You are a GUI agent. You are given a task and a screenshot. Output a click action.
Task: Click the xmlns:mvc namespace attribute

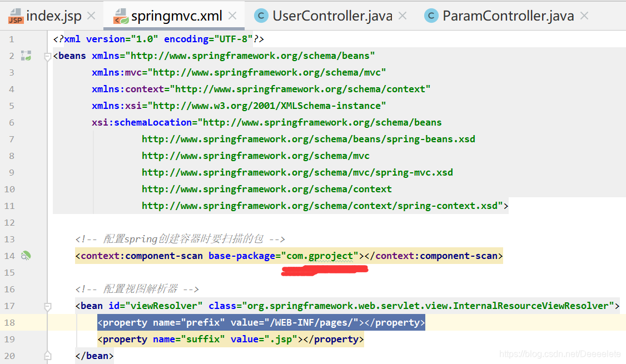[239, 72]
